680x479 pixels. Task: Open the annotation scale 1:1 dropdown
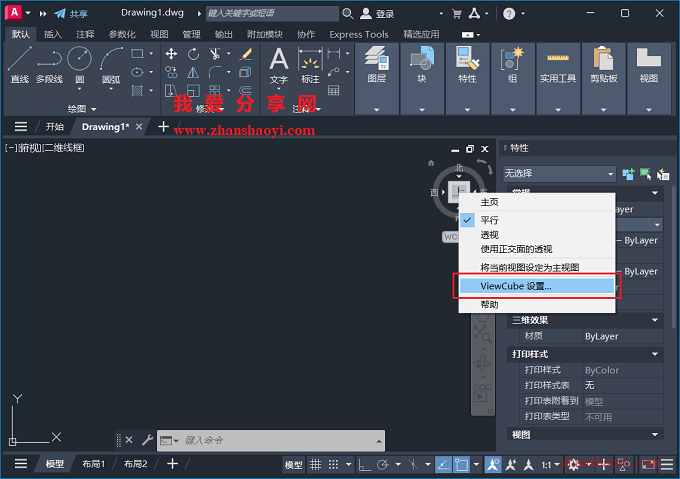pyautogui.click(x=550, y=465)
